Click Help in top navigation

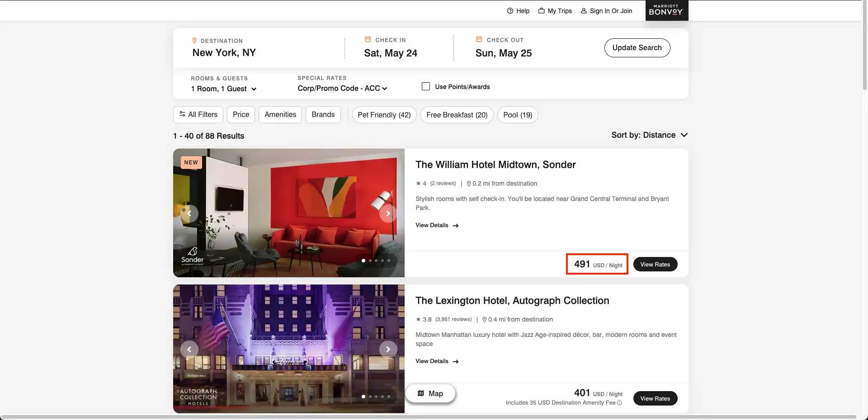(x=518, y=11)
